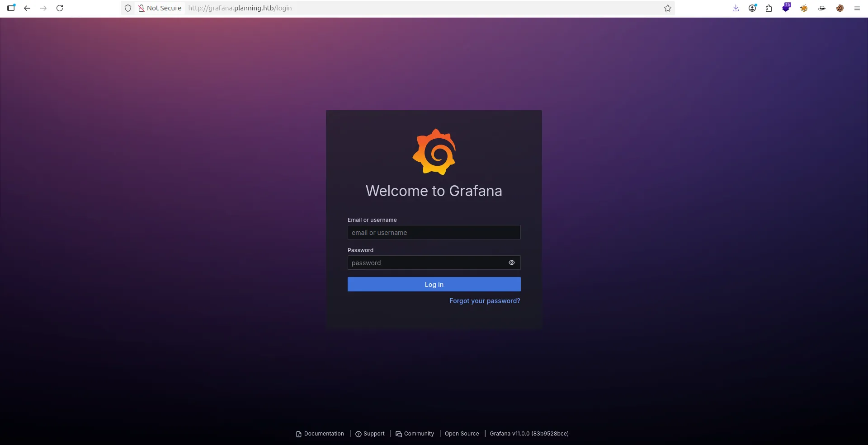The width and height of the screenshot is (868, 445).
Task: Click the email or username field
Action: [x=434, y=232]
